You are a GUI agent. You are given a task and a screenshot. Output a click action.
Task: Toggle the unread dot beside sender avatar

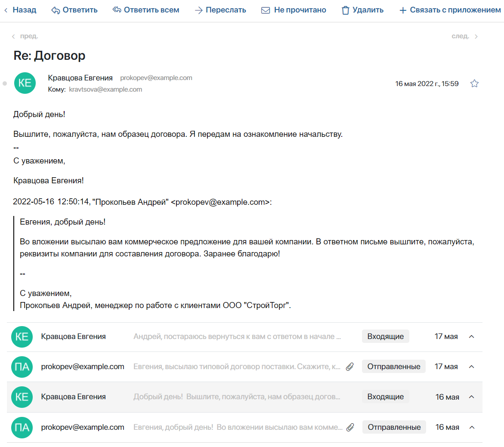[x=5, y=83]
